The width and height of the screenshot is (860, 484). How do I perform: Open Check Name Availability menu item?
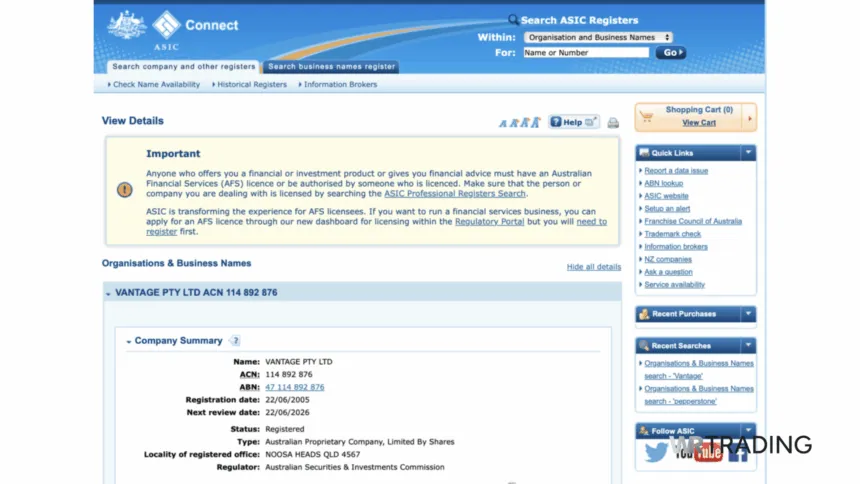(156, 85)
